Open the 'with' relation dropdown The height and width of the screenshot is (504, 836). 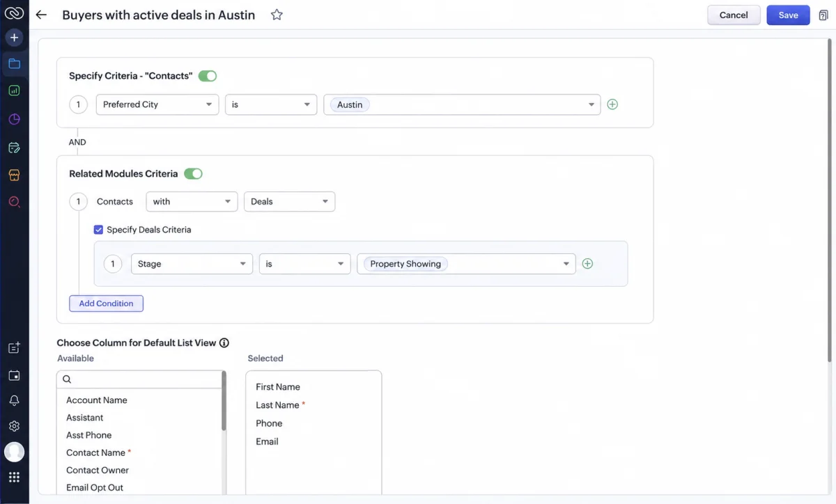pos(192,201)
